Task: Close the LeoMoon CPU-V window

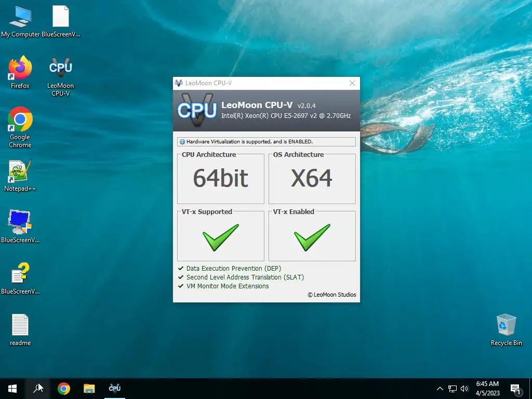Action: [352, 83]
